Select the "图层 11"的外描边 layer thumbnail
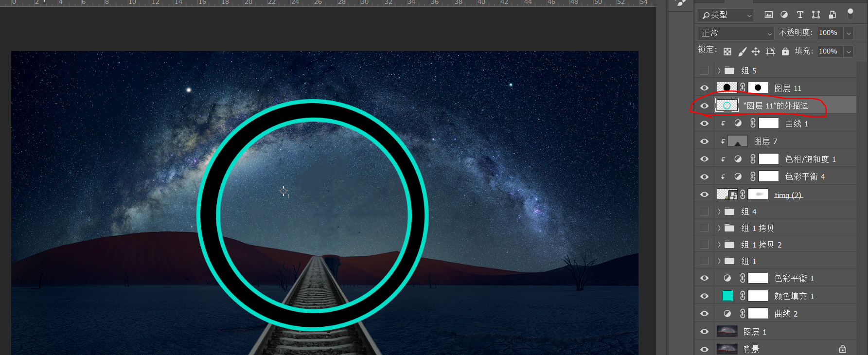Viewport: 868px width, 355px height. pyautogui.click(x=727, y=105)
